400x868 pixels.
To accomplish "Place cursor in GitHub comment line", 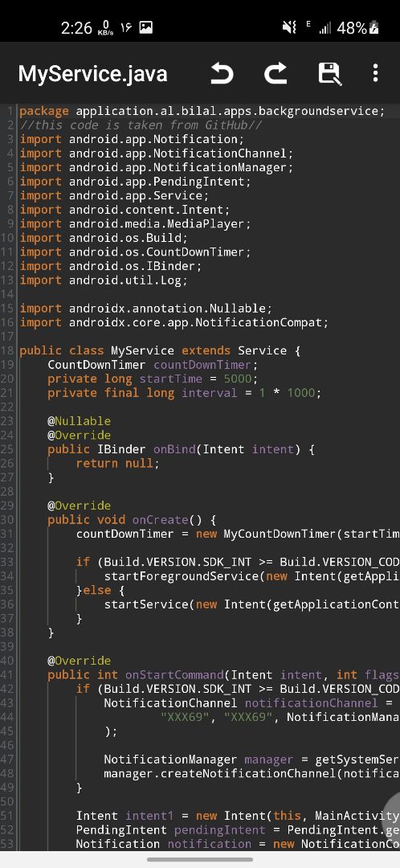I will click(141, 125).
